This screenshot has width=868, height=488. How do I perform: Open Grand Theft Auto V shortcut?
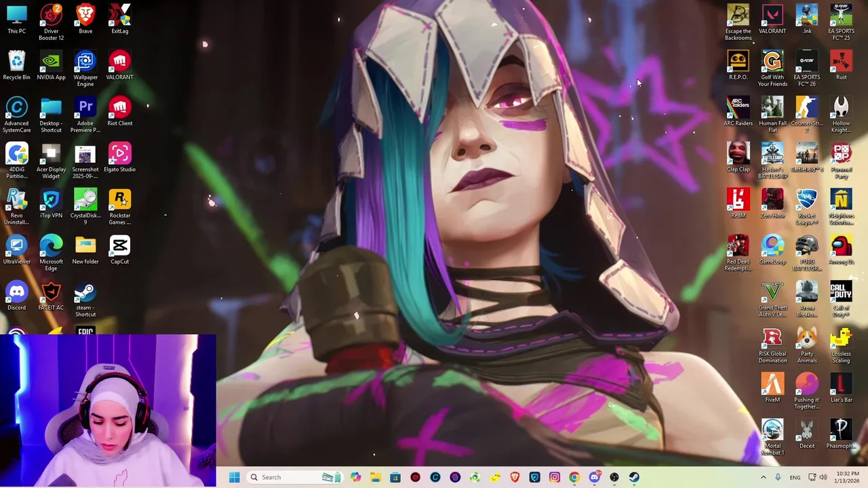tap(772, 299)
